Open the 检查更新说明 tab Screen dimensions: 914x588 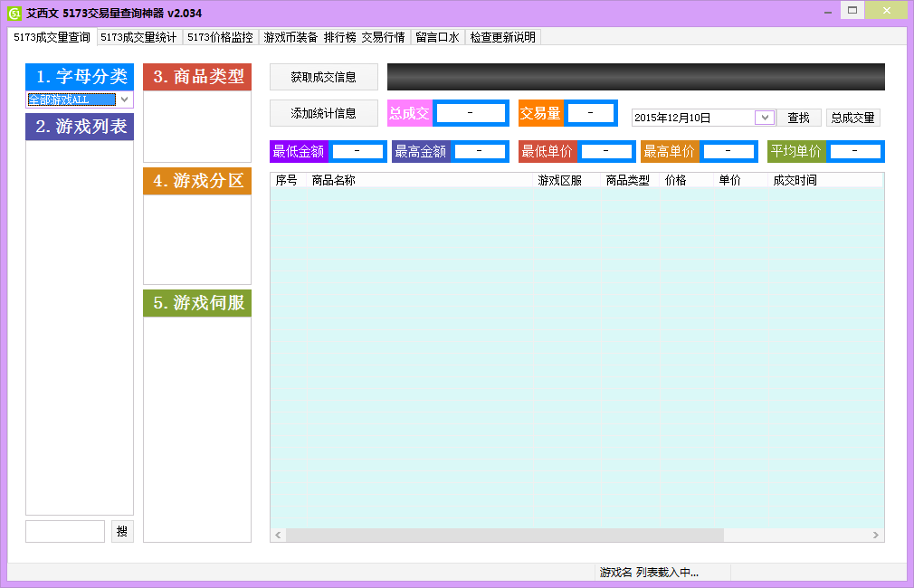(502, 37)
